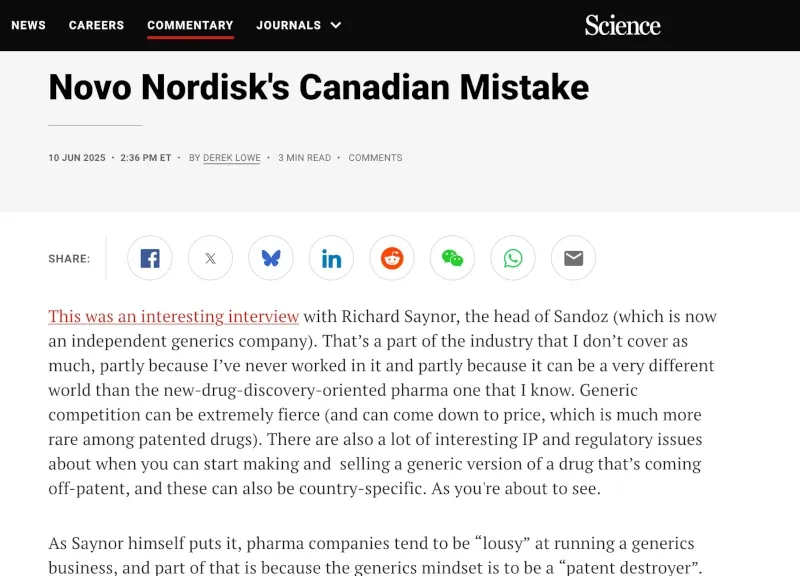800x576 pixels.
Task: Open the News menu item
Action: 29,25
